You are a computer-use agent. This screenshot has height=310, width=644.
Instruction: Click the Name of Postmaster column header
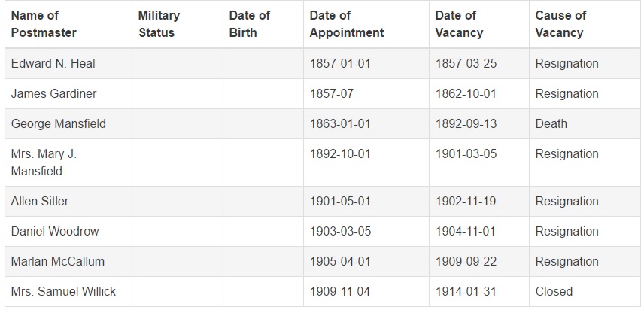[x=68, y=24]
